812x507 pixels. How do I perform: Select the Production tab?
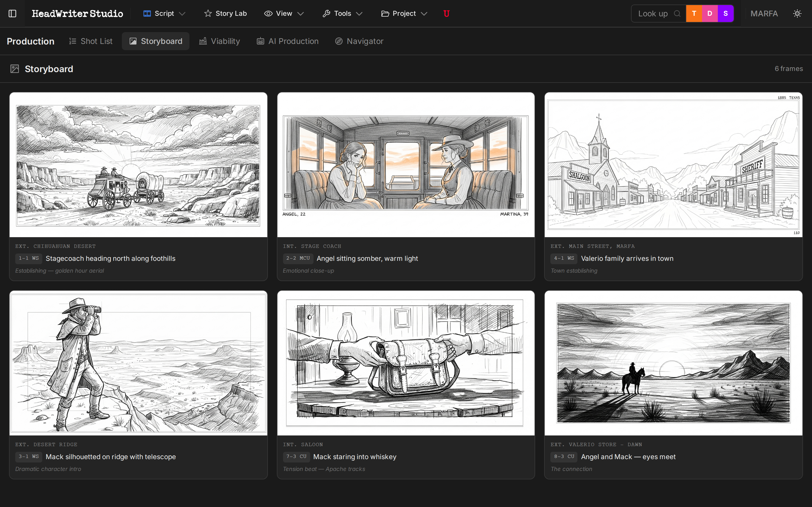click(30, 41)
